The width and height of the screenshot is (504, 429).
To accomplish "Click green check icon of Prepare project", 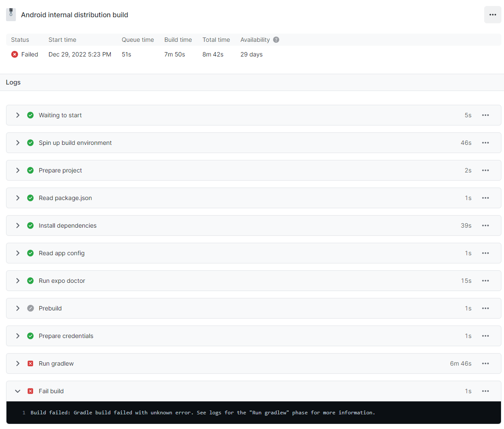I will pos(30,171).
